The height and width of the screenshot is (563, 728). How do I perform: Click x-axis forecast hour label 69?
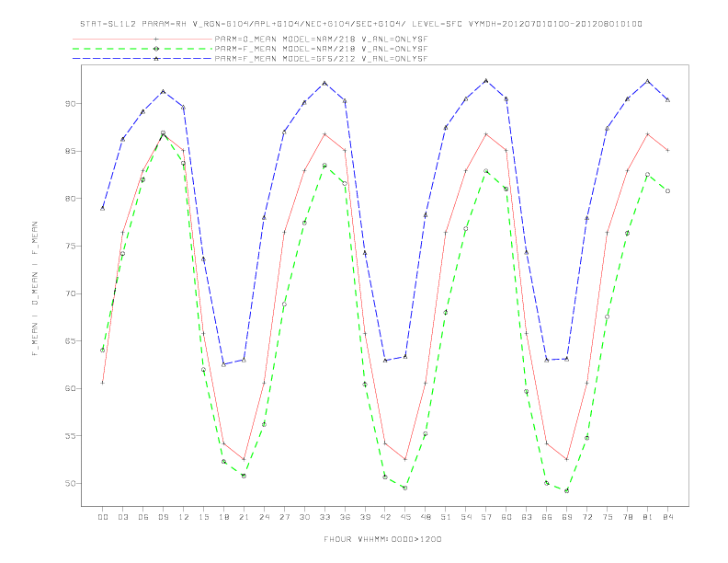click(x=567, y=517)
